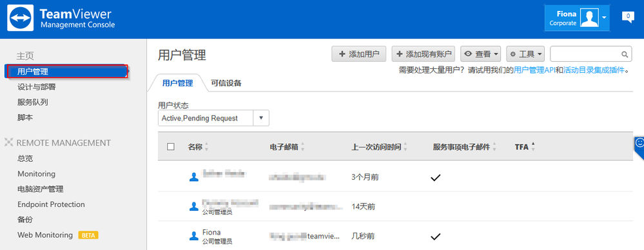Open the 工具 dropdown
Image resolution: width=644 pixels, height=250 pixels.
[525, 54]
